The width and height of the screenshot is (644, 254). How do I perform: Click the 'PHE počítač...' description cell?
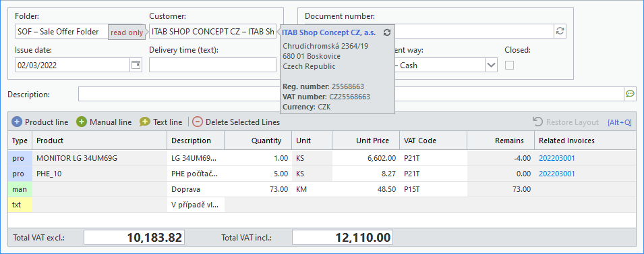(x=196, y=174)
